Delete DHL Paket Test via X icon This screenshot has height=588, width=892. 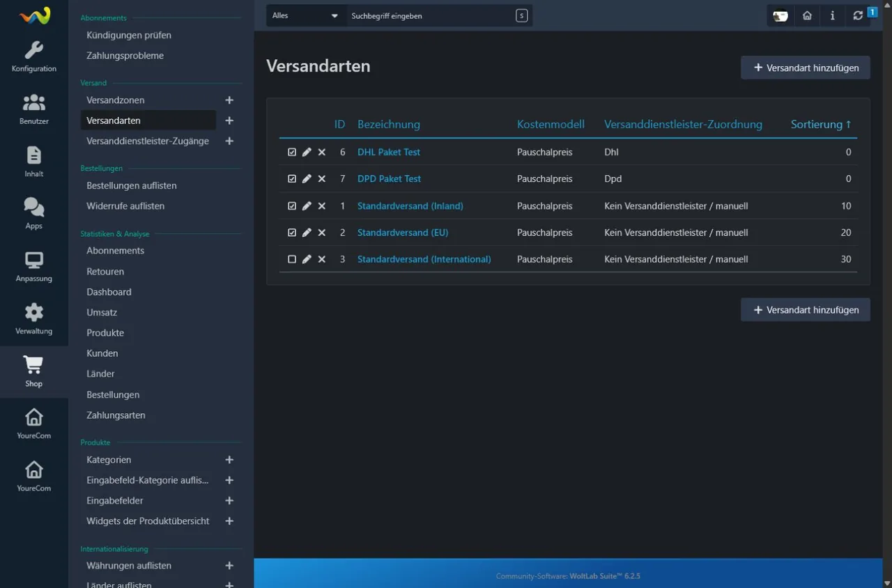322,152
